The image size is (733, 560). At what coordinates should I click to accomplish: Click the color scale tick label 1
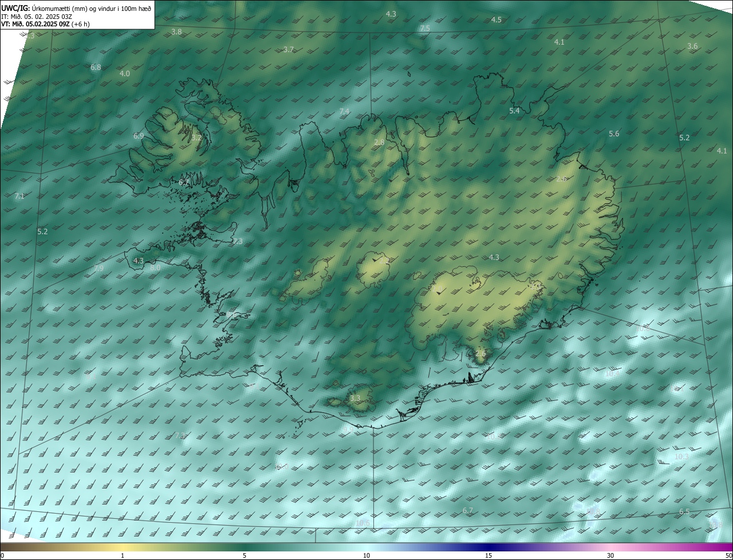123,555
